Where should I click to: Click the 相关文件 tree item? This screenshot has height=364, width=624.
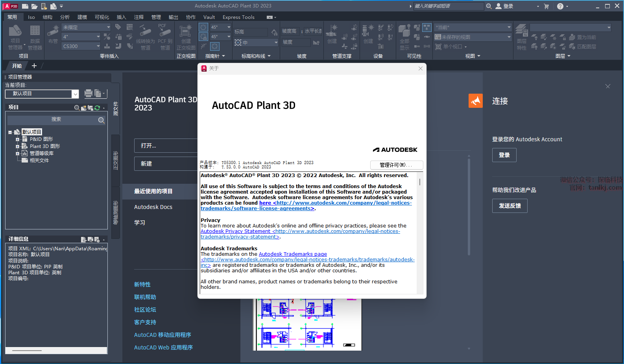[39, 161]
